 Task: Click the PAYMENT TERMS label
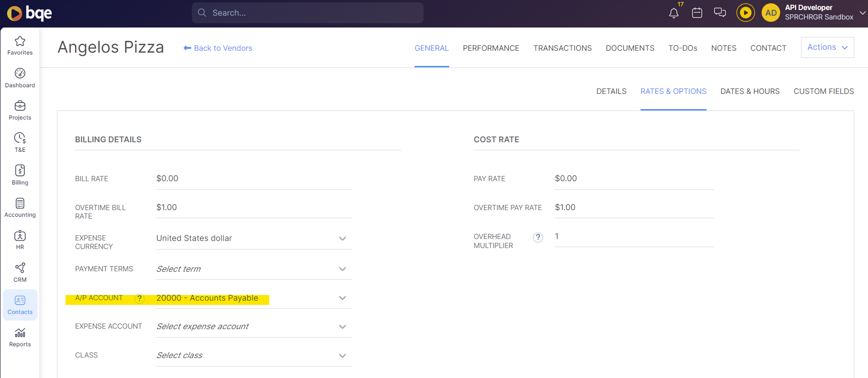(x=104, y=269)
